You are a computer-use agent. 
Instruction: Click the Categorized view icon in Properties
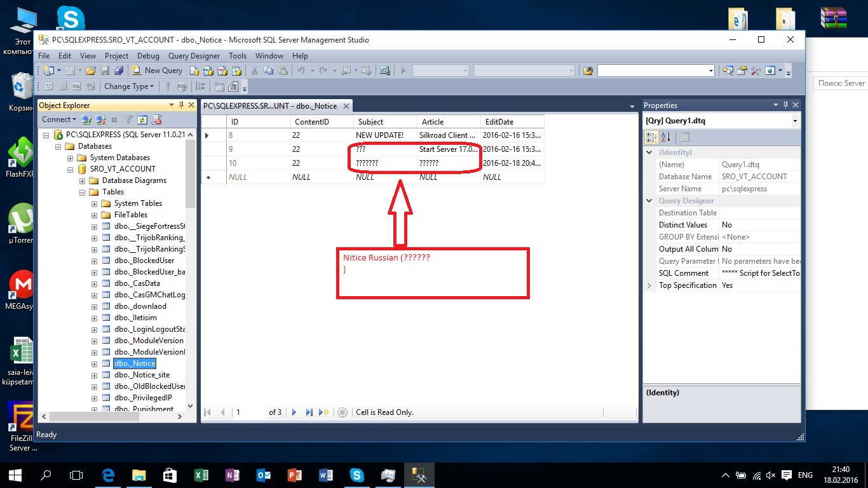click(651, 137)
